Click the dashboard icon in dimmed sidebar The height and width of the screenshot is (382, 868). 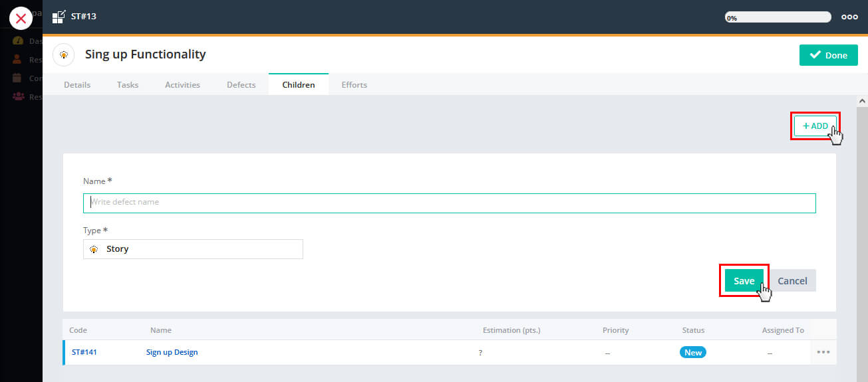point(18,41)
